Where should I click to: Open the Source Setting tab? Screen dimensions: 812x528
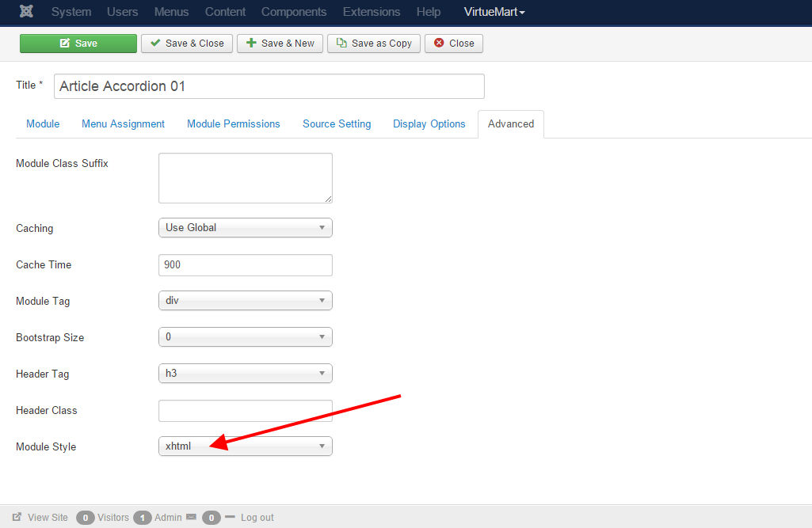(x=337, y=124)
